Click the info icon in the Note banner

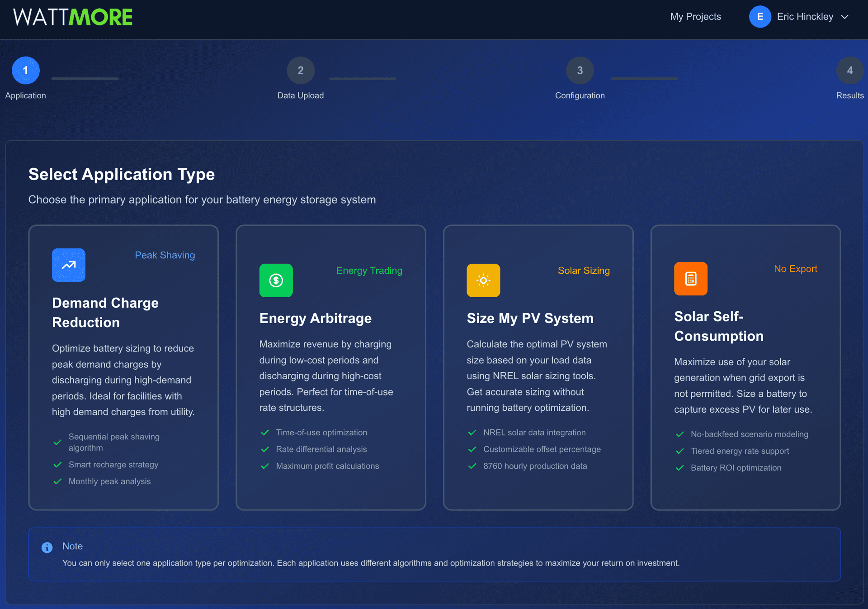[47, 547]
